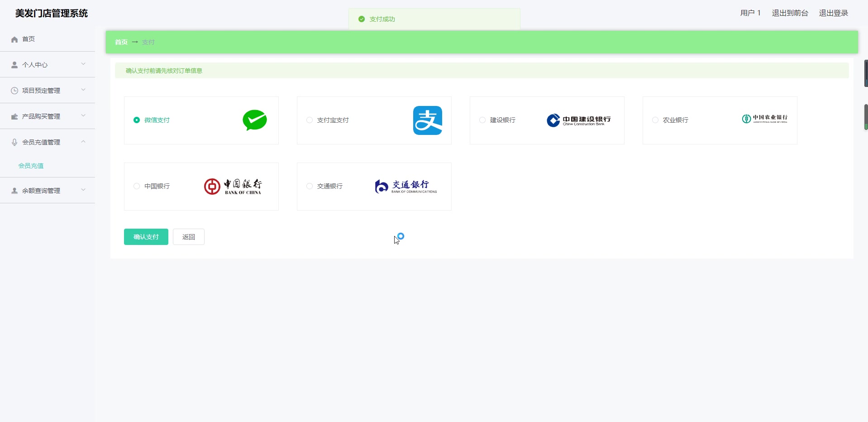The image size is (868, 422).
Task: Click the 支付 breadcrumb text
Action: (148, 42)
